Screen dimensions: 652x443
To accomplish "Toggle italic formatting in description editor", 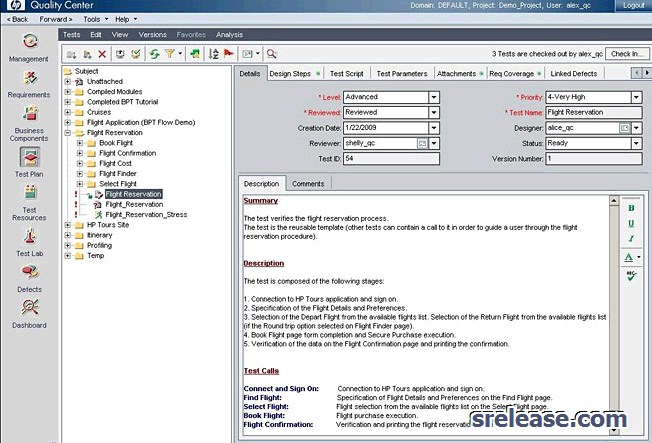I will pyautogui.click(x=631, y=239).
